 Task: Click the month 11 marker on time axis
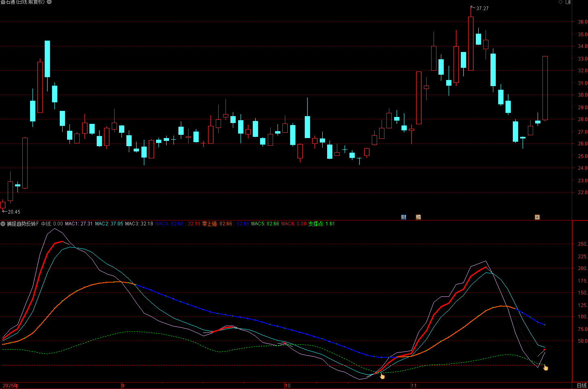(414, 386)
